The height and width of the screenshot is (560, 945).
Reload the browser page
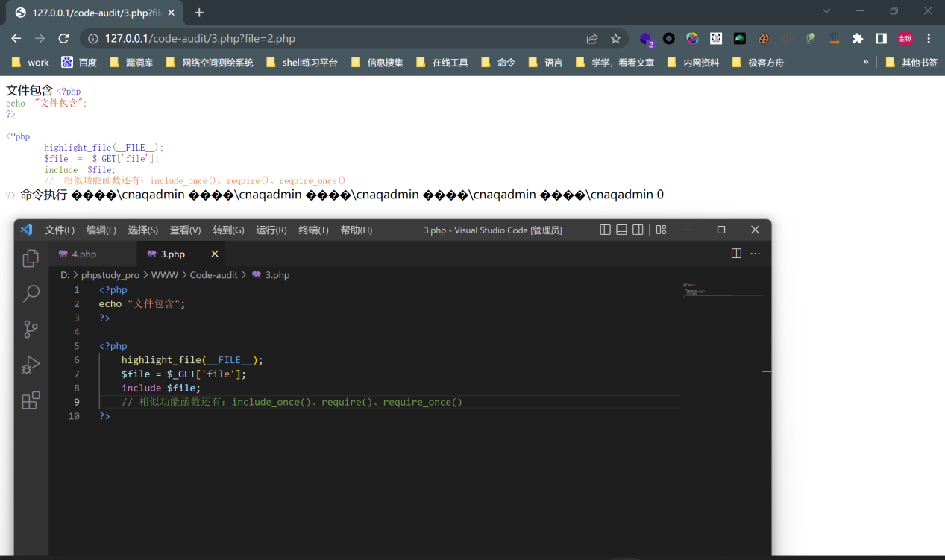(x=64, y=38)
